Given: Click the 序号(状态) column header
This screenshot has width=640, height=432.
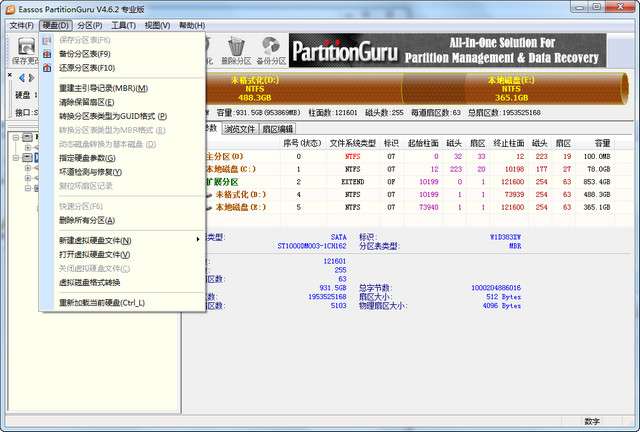Looking at the screenshot, I should (302, 143).
